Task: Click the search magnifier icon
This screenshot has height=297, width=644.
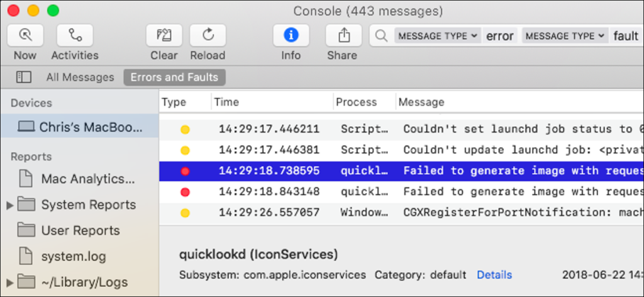Action: [x=381, y=36]
